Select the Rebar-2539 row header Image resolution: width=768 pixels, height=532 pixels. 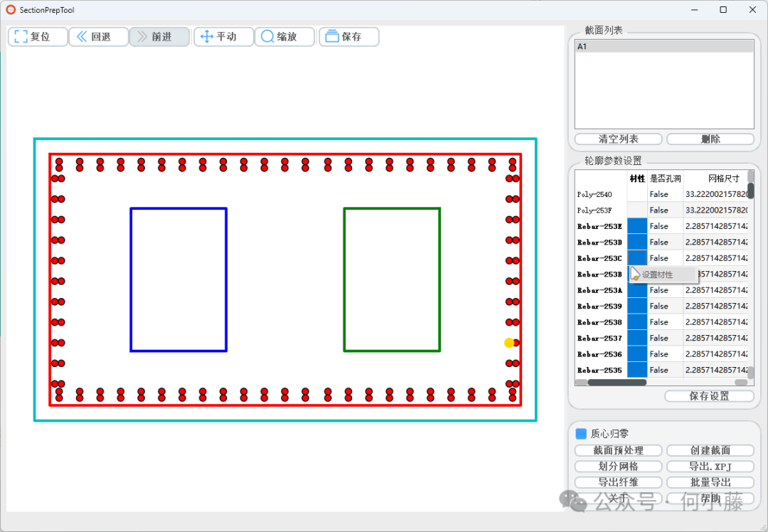point(601,306)
